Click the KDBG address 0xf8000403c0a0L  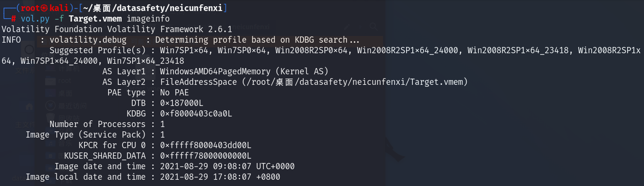[196, 114]
